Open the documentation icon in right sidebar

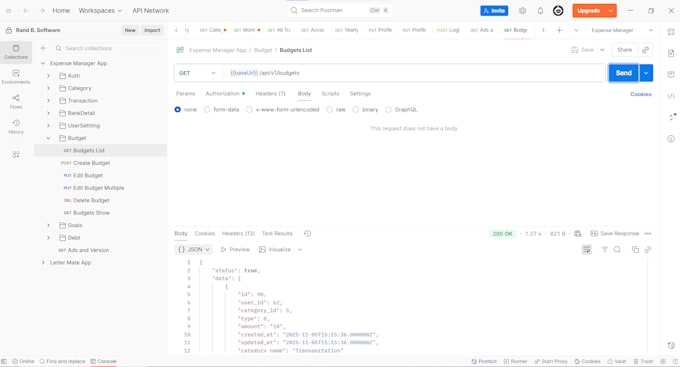[671, 53]
